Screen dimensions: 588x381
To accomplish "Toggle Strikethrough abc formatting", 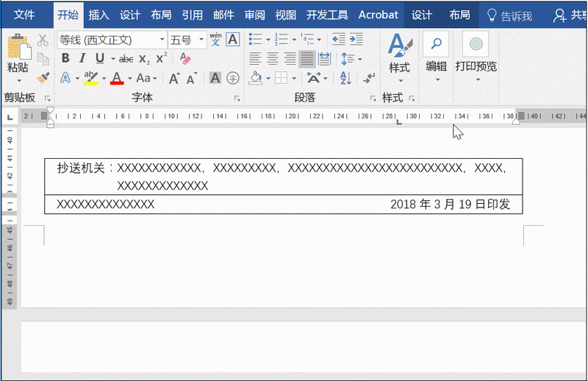I will pyautogui.click(x=126, y=59).
